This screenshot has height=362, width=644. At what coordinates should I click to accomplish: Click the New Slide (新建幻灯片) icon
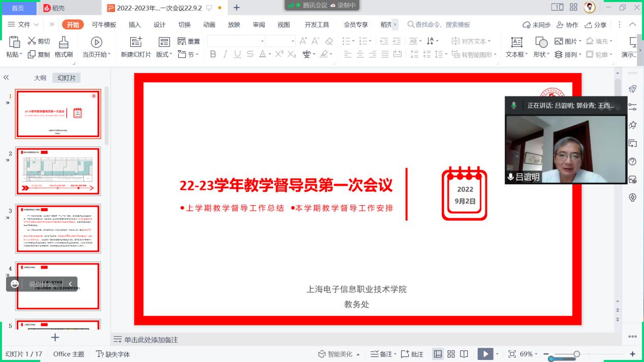136,42
